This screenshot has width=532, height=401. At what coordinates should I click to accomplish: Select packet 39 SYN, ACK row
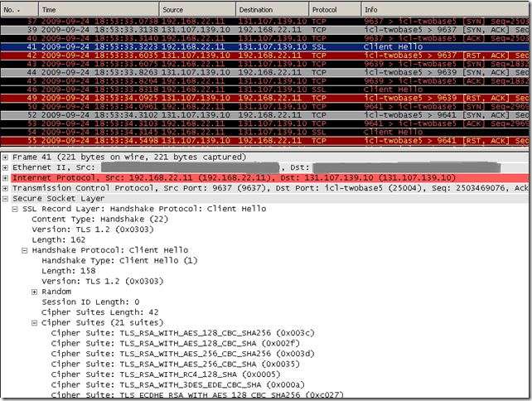264,30
